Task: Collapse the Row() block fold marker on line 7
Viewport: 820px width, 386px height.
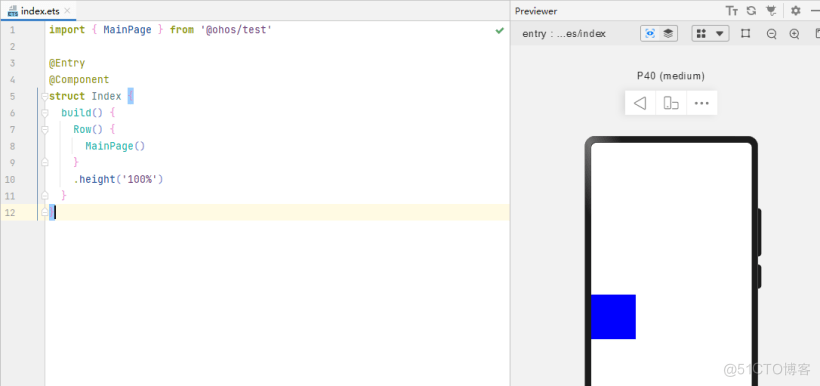Action: point(44,130)
